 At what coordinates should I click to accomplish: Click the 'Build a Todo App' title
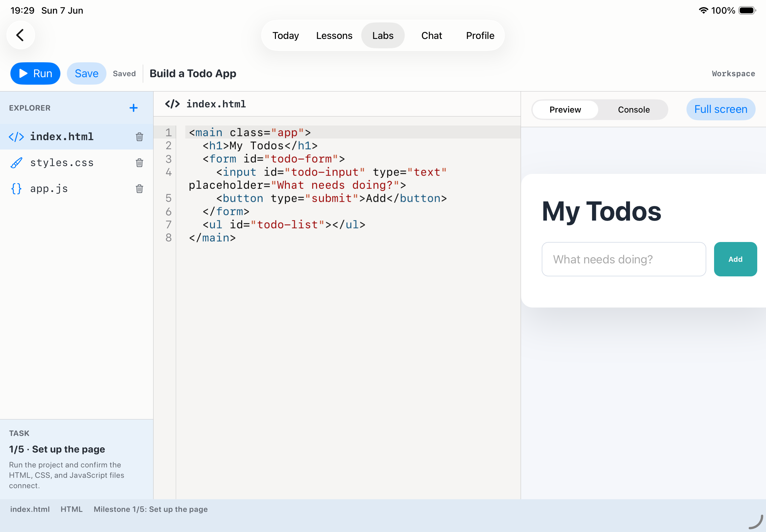pos(193,73)
